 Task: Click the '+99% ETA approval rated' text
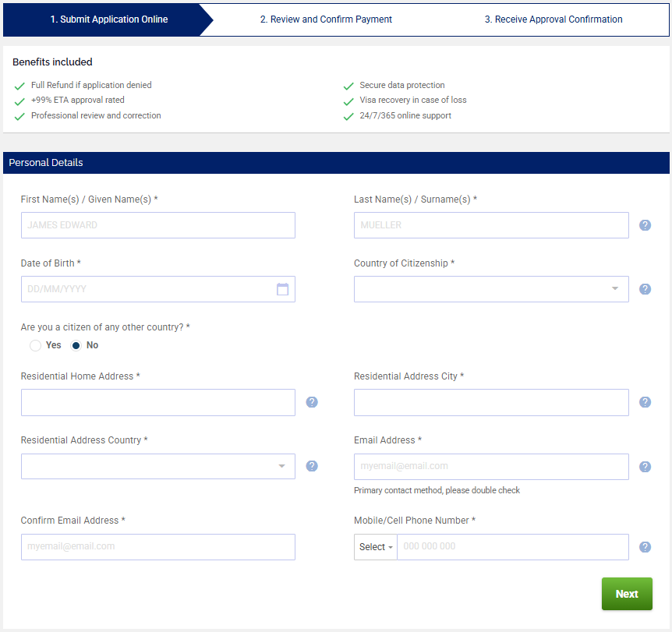[x=78, y=101]
